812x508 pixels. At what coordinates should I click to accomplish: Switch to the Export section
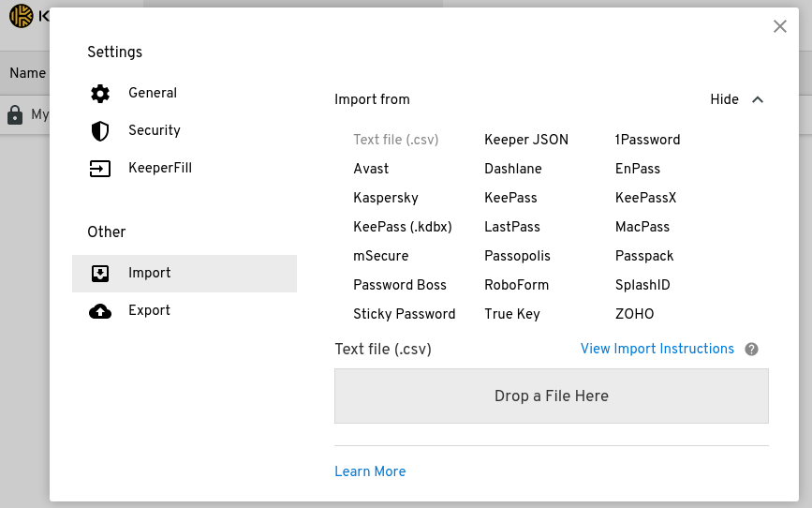coord(150,310)
